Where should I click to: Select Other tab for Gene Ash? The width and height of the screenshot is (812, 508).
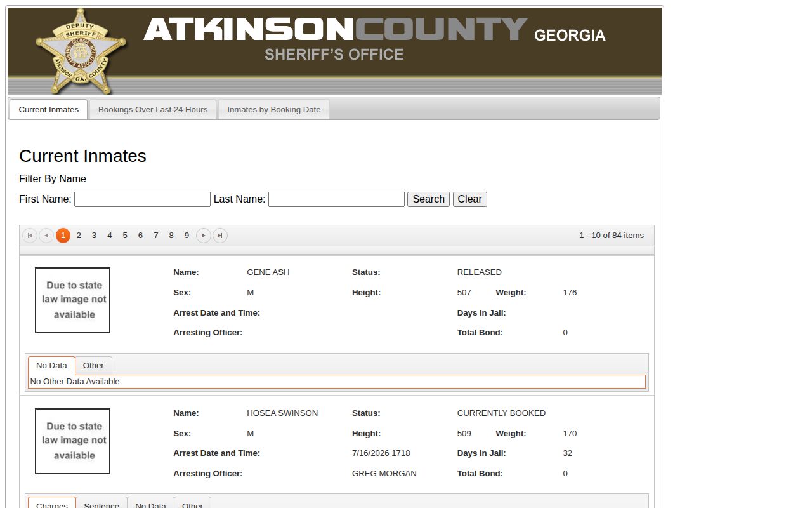tap(93, 366)
